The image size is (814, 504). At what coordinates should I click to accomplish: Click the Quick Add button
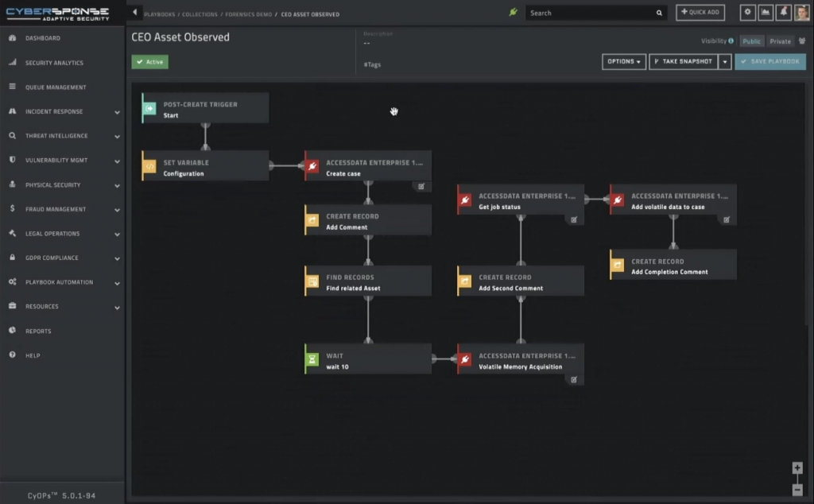700,12
